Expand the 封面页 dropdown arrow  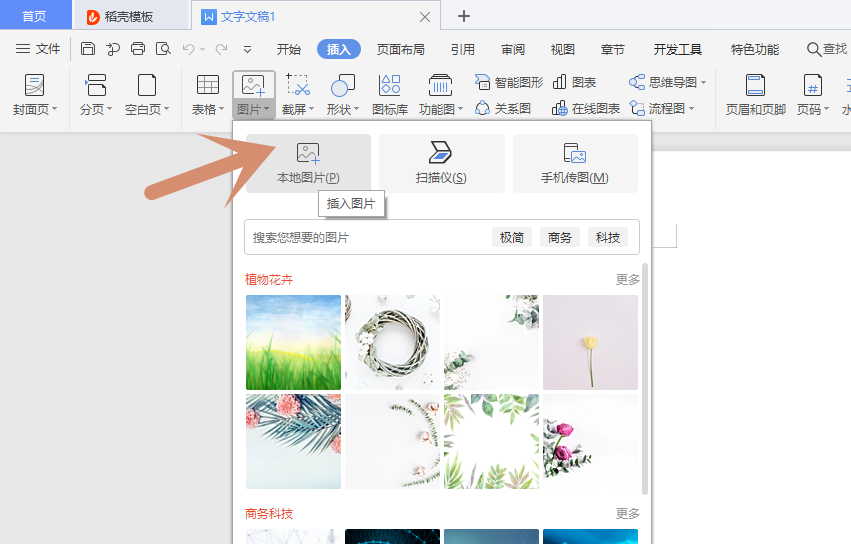(54, 109)
